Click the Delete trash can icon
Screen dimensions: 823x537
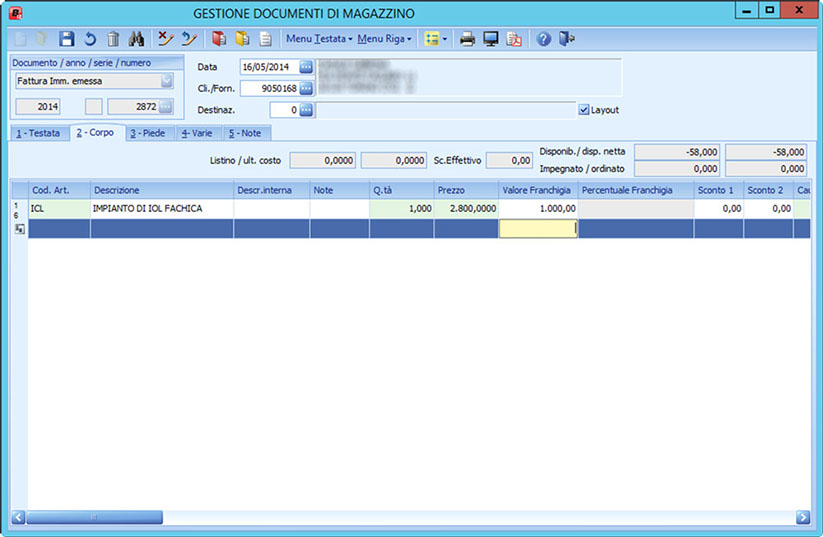[x=113, y=39]
